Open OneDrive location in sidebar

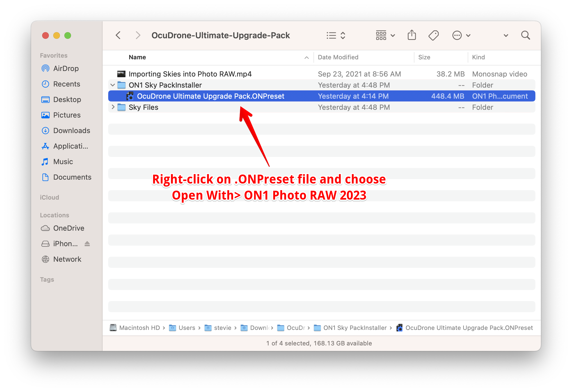coord(69,228)
